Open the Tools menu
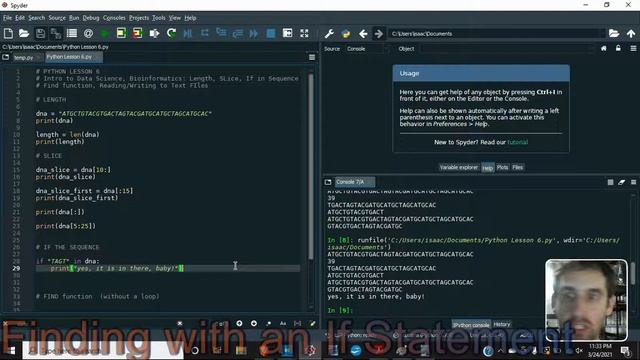The image size is (640, 360). 158,18
